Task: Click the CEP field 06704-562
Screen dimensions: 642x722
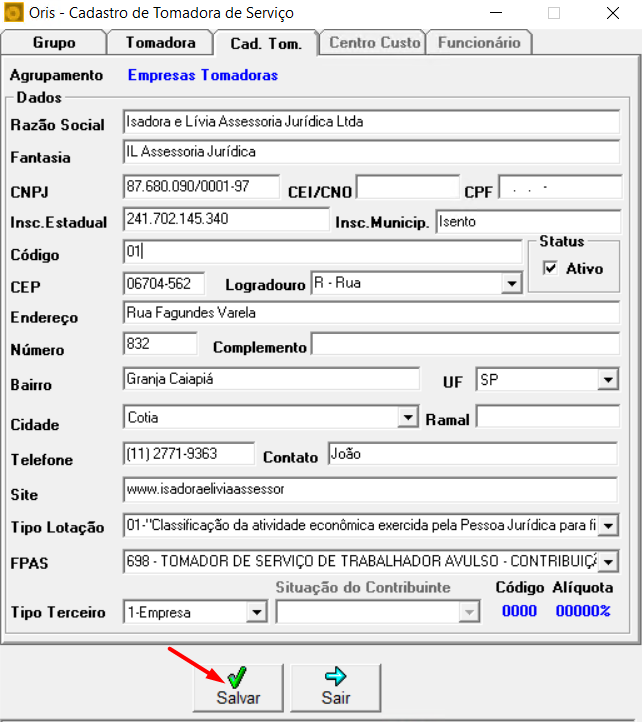Action: (164, 283)
